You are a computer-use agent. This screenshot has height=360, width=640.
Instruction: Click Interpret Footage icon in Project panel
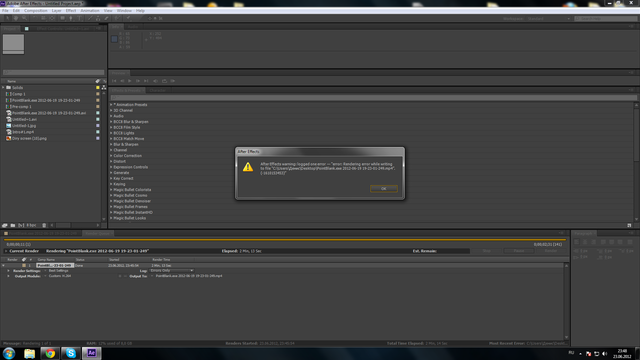4,225
